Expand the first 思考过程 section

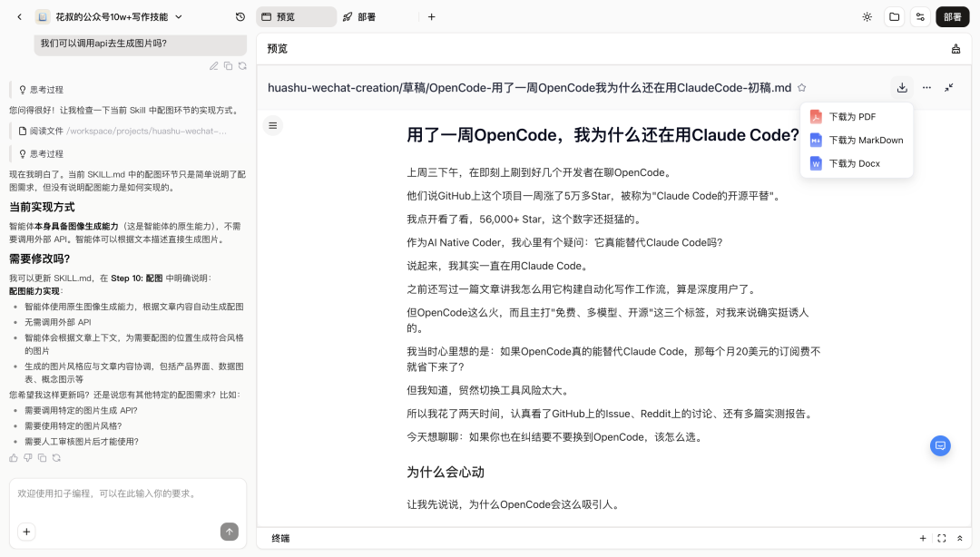[x=41, y=90]
